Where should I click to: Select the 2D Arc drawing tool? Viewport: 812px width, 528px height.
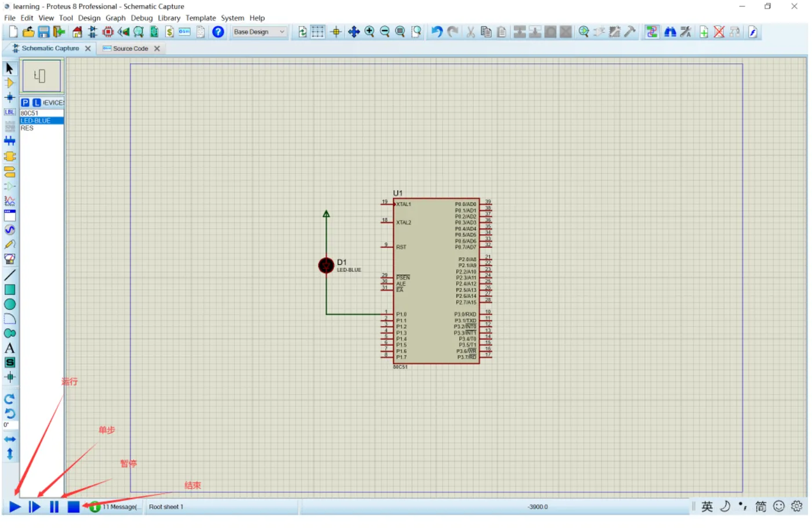pos(9,319)
